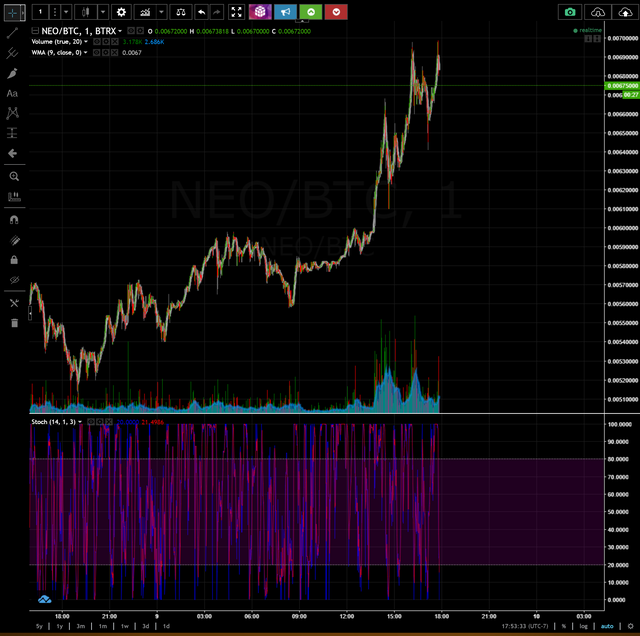Select the 1y date range
Screen dimensions: 640x636
coord(60,626)
